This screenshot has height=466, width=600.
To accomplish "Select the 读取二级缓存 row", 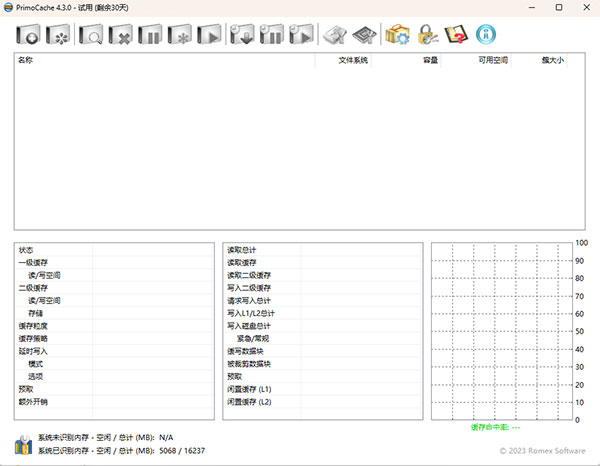I will 323,275.
